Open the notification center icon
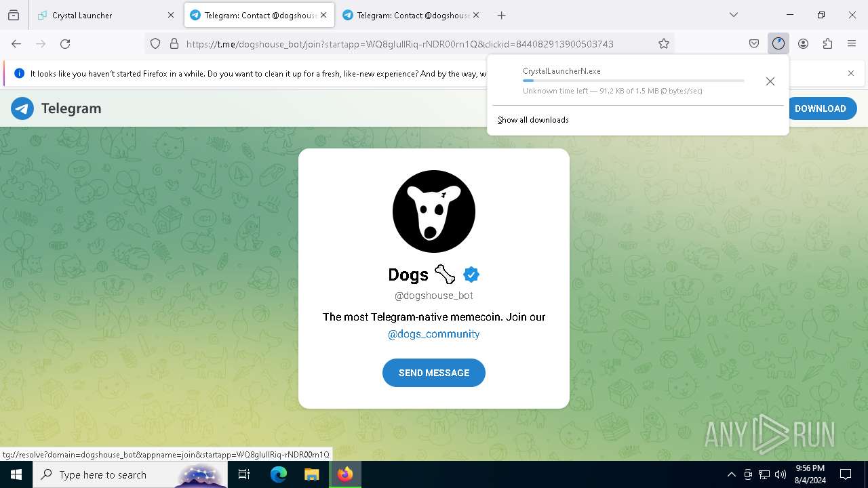 click(x=846, y=474)
